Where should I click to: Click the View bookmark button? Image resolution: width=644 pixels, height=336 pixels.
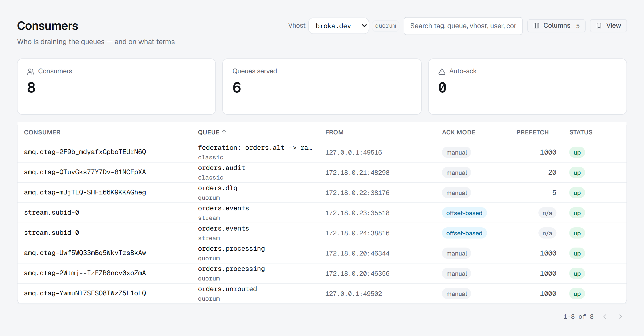click(x=608, y=26)
